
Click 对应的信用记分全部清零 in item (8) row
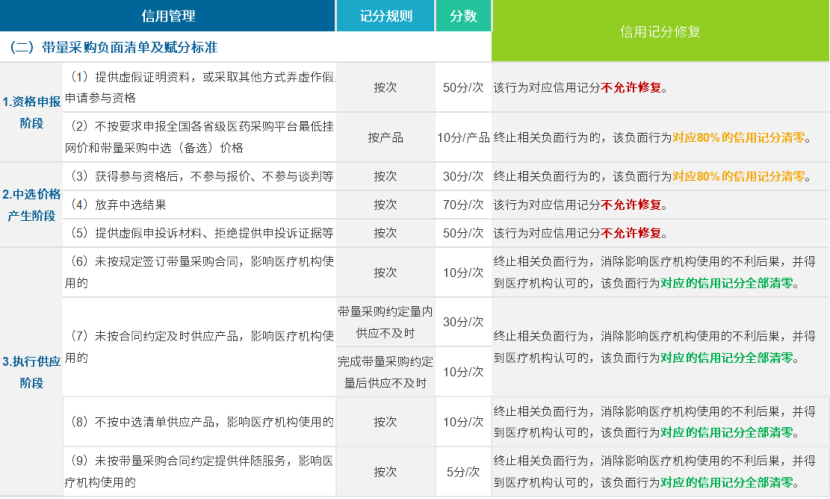[x=727, y=432]
